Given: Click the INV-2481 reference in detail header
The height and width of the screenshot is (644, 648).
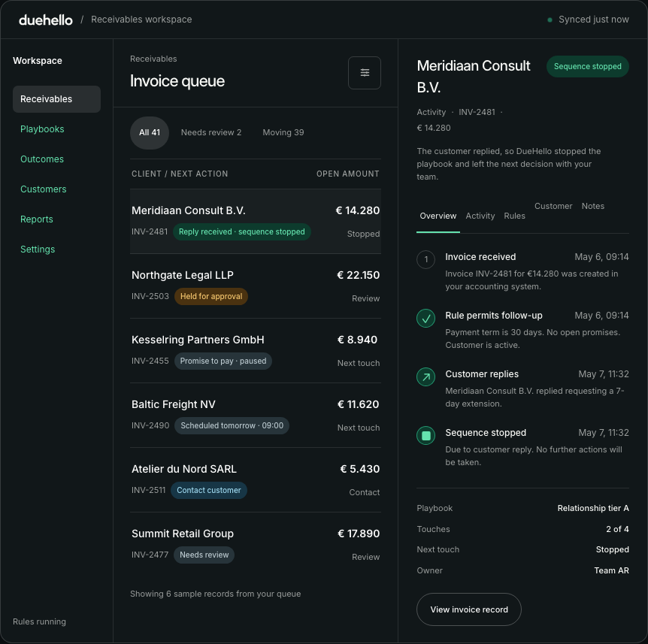Looking at the screenshot, I should [x=477, y=113].
